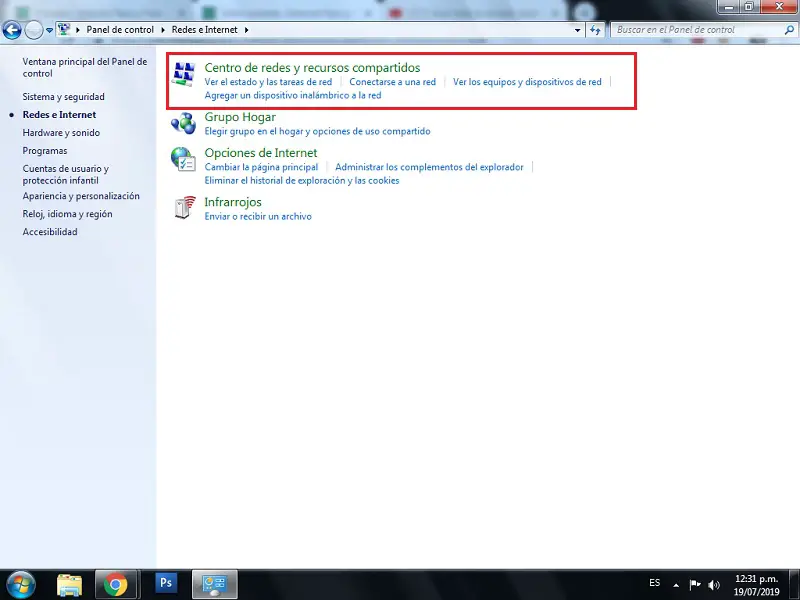
Task: Select Cuentas de usuario y protección infantil
Action: click(65, 174)
